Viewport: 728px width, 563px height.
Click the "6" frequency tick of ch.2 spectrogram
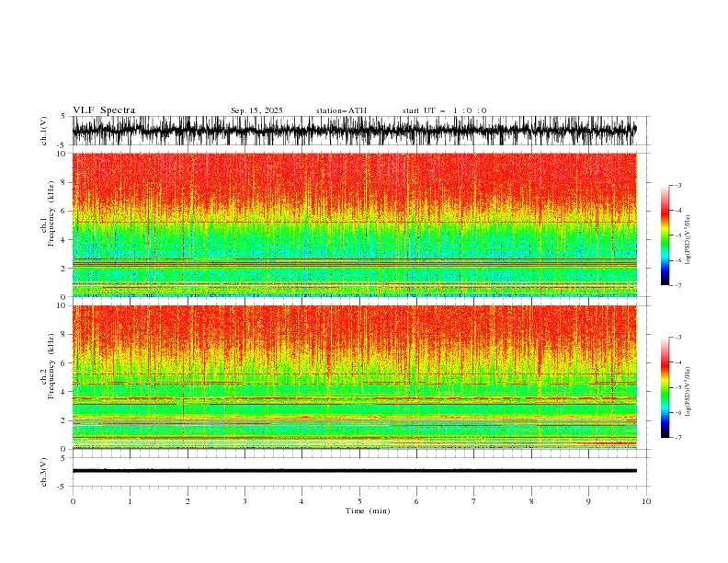65,362
